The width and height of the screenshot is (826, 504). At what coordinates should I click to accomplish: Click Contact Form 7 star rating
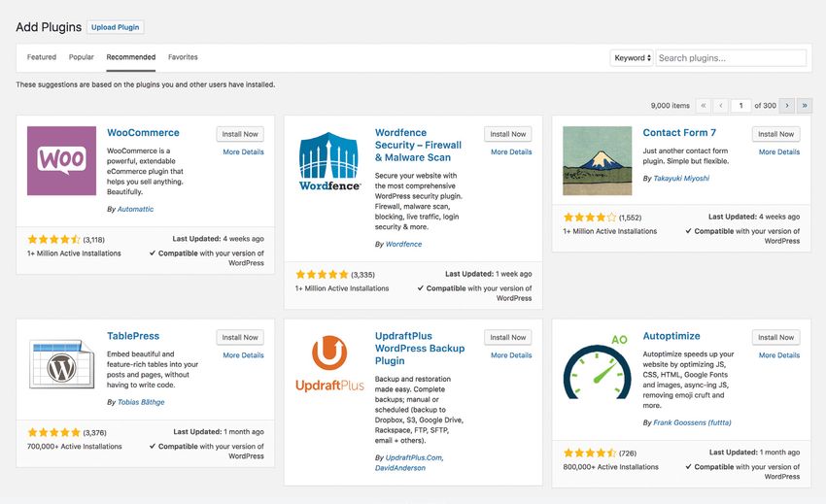[x=590, y=217]
